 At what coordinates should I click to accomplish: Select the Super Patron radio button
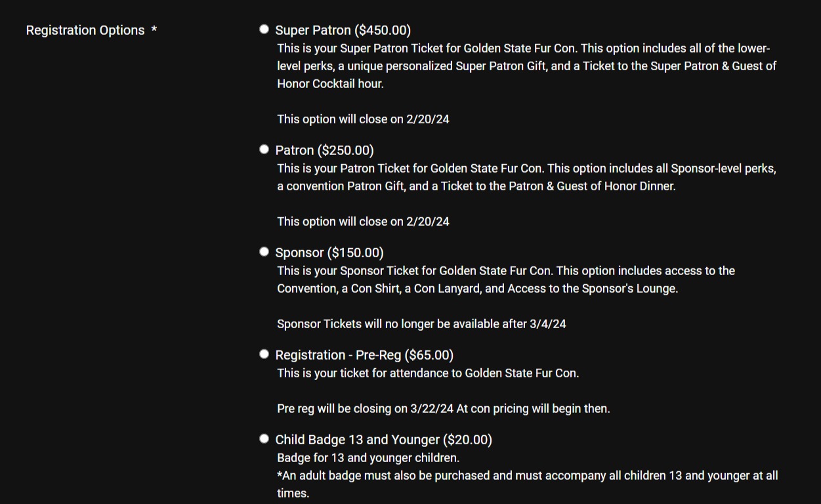[264, 29]
